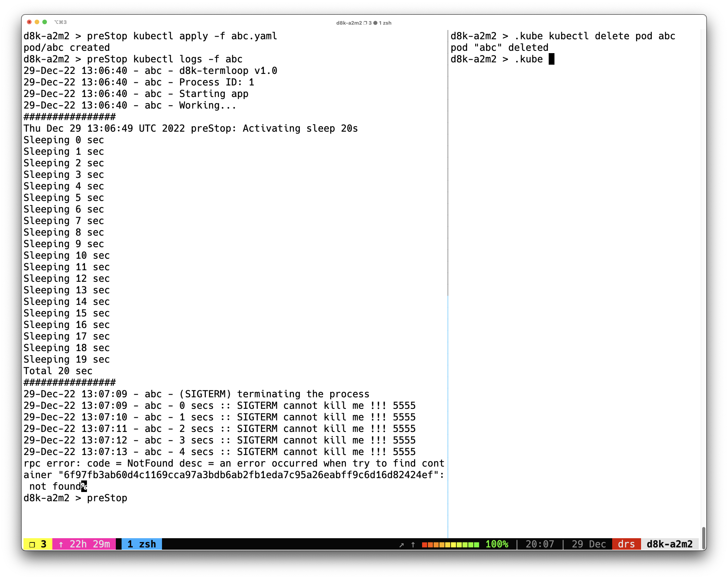Viewport: 728px width, 579px height.
Task: Click the inverted '%' marker after 'not found'
Action: (x=84, y=486)
